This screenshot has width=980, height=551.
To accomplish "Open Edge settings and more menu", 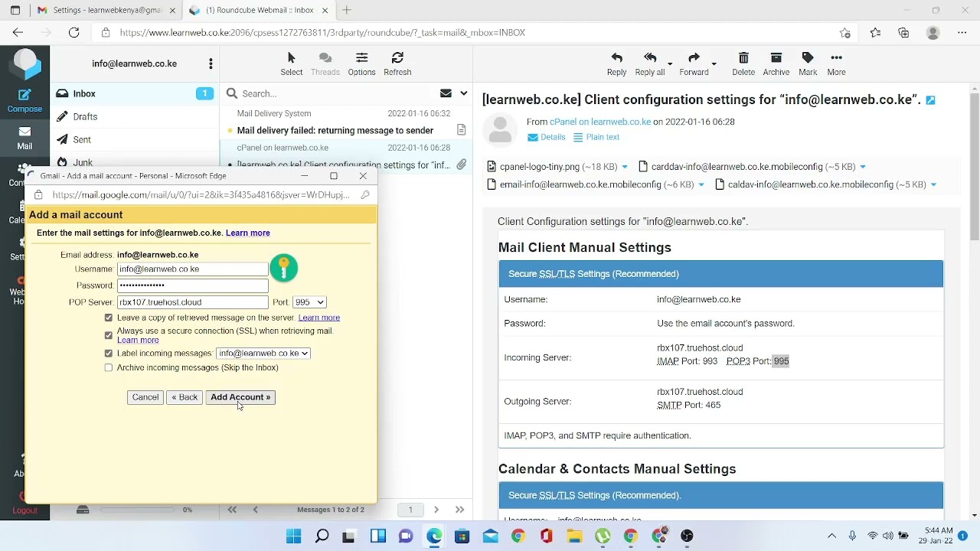I will click(962, 32).
